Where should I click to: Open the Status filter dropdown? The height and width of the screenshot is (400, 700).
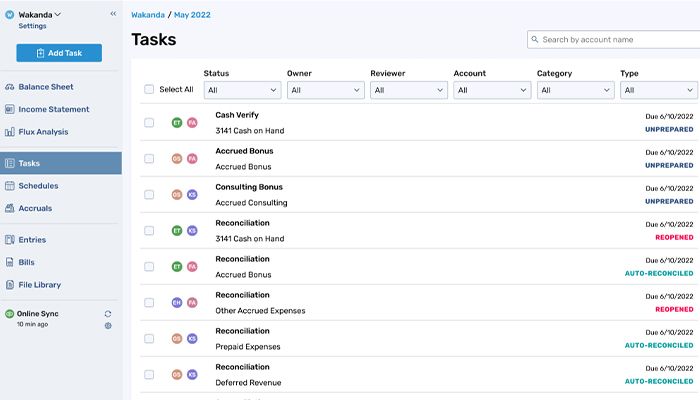pos(239,90)
